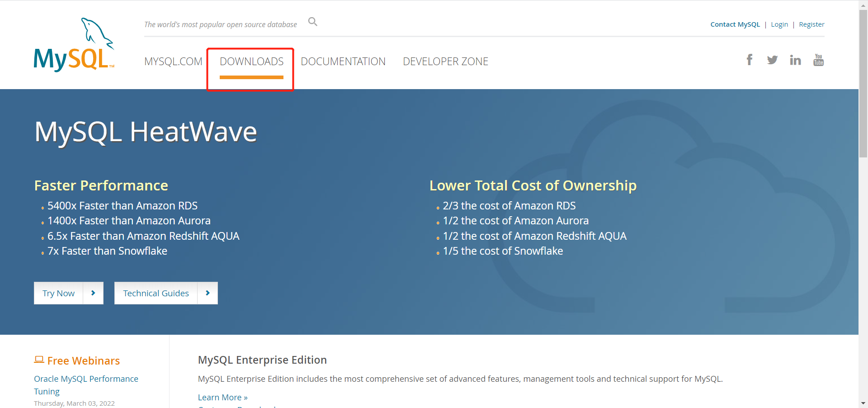Select the DOWNLOADS tab
Screen dimensions: 868x408
click(x=251, y=62)
